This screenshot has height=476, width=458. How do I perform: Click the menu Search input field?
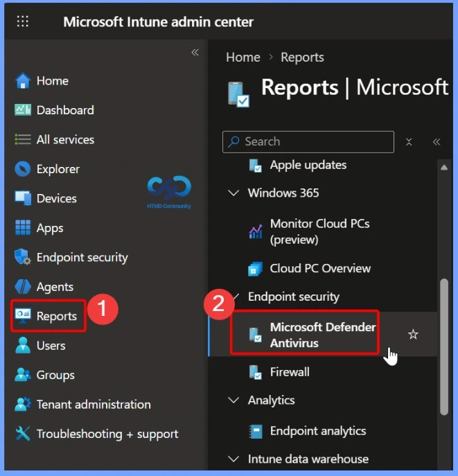pyautogui.click(x=308, y=142)
